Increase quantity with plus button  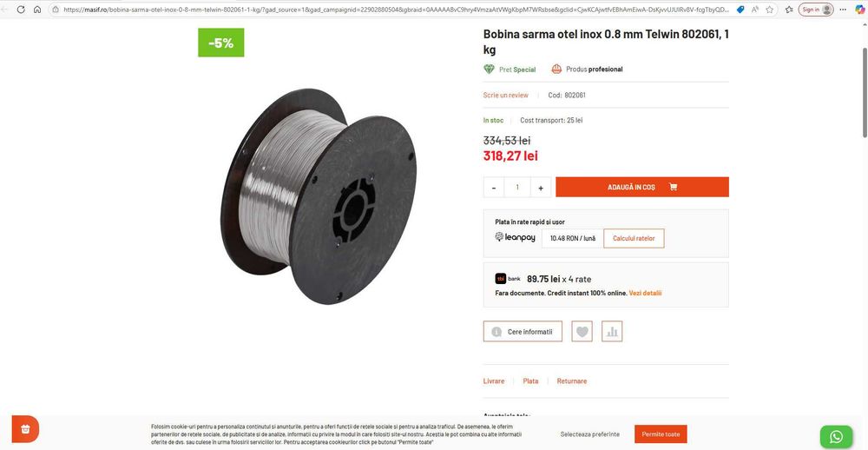coord(540,188)
